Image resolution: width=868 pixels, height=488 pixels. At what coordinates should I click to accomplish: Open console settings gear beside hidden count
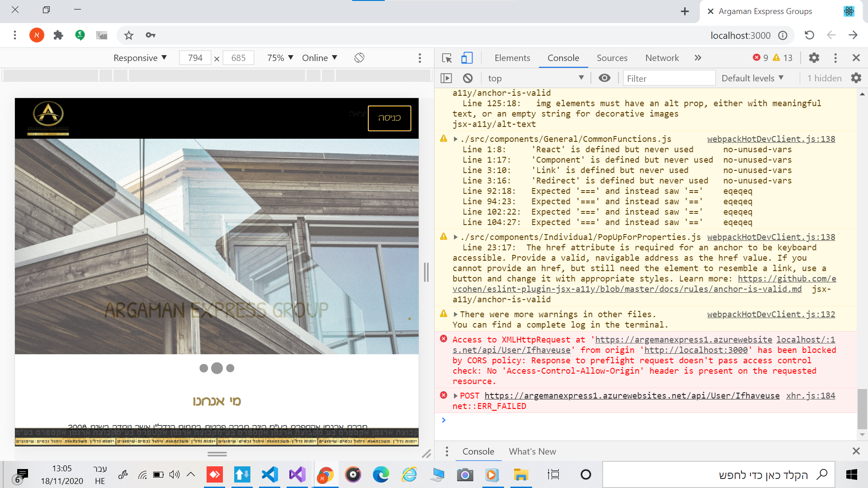click(856, 78)
